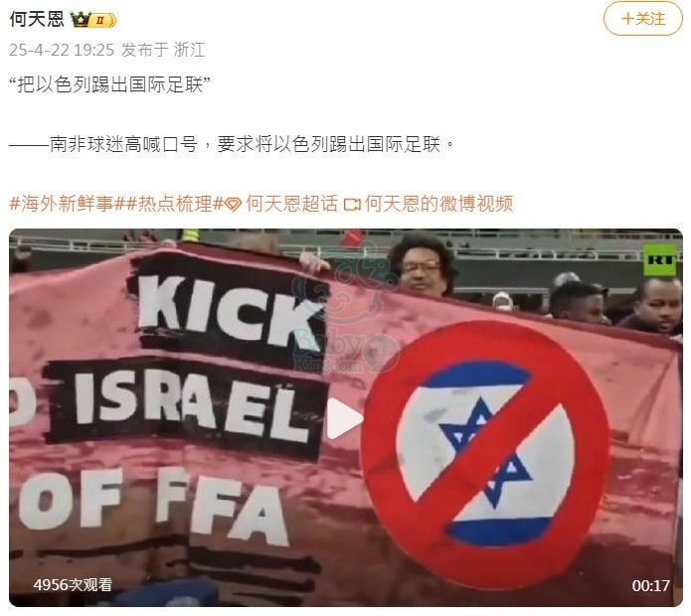Click the post timestamp 25-4-22 19:25
This screenshot has width=691, height=616.
pos(62,50)
